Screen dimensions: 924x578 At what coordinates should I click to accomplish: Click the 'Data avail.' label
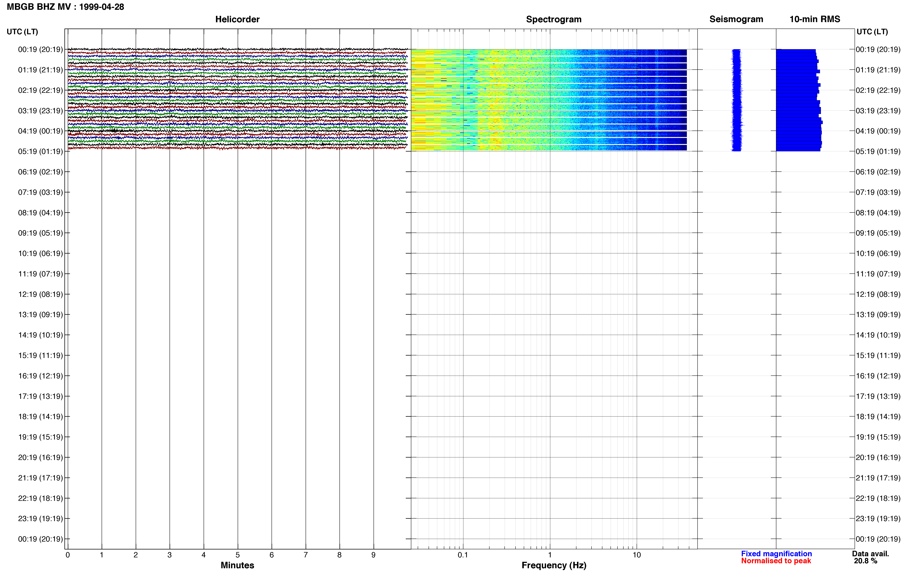(870, 554)
